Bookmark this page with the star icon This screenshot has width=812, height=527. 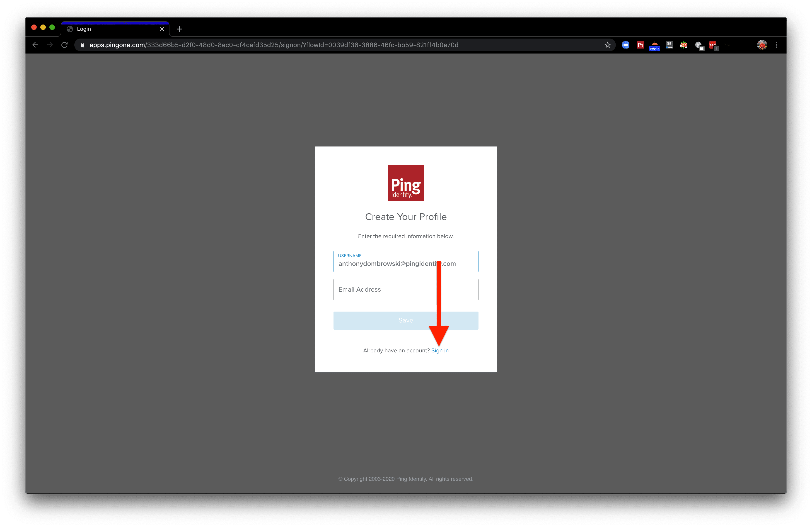pyautogui.click(x=607, y=45)
